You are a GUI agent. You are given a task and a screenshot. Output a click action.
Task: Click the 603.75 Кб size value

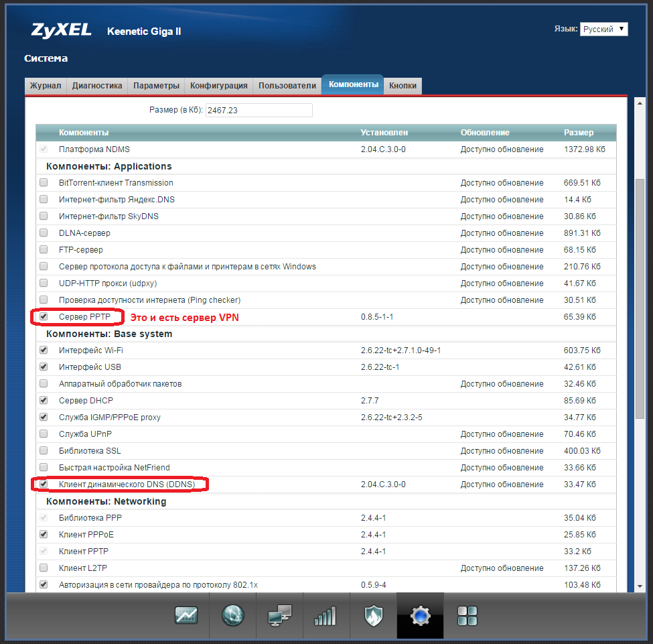582,350
